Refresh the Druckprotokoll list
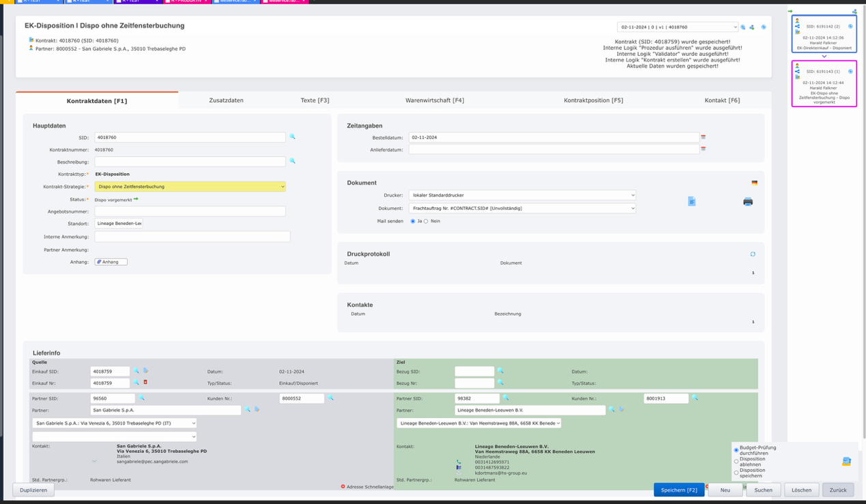Viewport: 866px width, 504px height. coord(753,254)
